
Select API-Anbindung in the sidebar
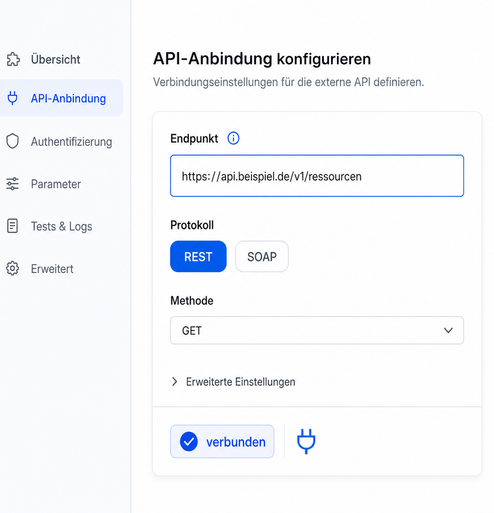coord(61,98)
